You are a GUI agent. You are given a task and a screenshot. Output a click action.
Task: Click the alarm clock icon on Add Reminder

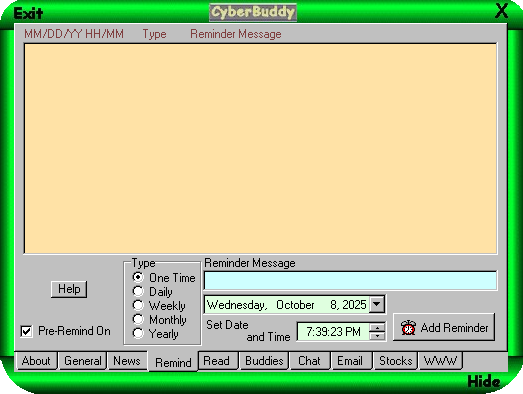point(408,328)
